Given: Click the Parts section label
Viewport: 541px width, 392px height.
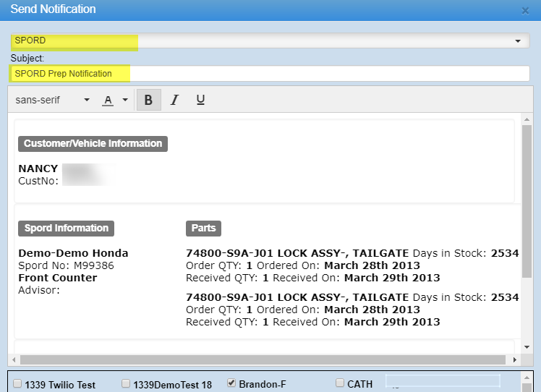Looking at the screenshot, I should coord(203,228).
